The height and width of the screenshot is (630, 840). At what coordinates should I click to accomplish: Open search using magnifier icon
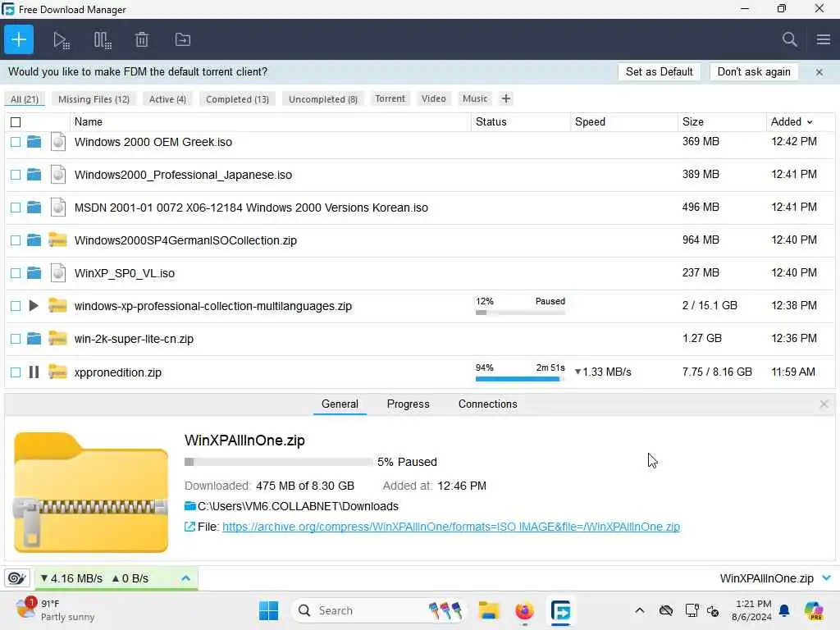789,39
